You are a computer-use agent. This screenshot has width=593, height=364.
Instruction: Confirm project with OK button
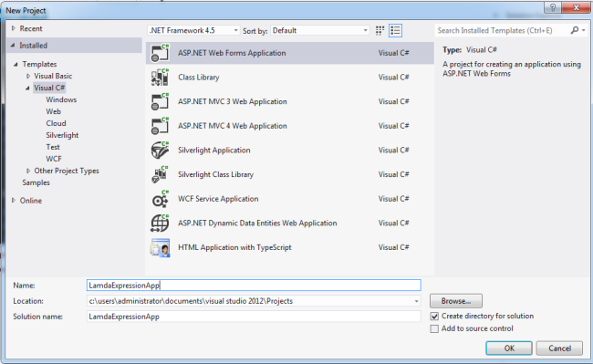(x=509, y=348)
